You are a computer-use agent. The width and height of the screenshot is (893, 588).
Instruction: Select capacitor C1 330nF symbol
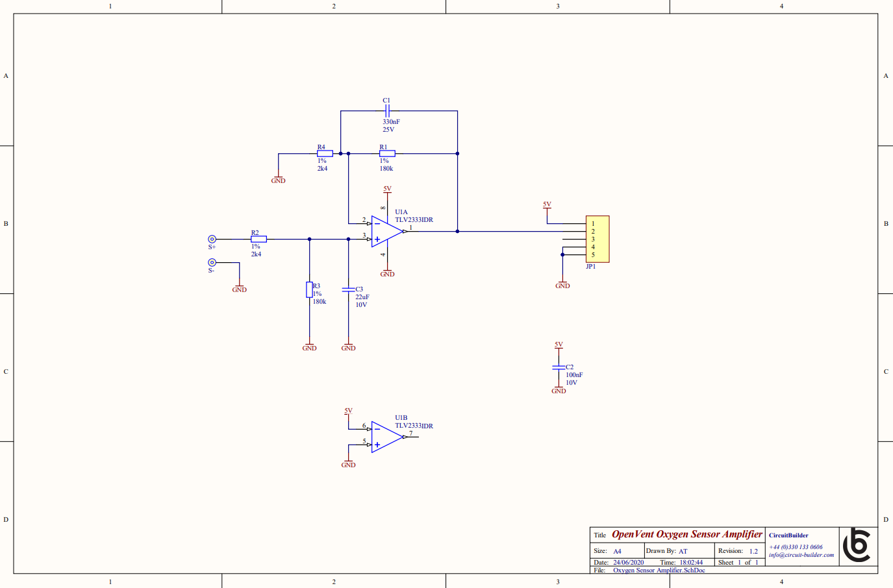(x=388, y=110)
